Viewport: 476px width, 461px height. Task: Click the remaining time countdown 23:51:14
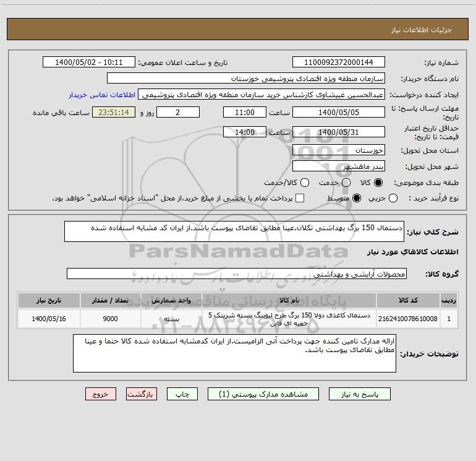(114, 112)
